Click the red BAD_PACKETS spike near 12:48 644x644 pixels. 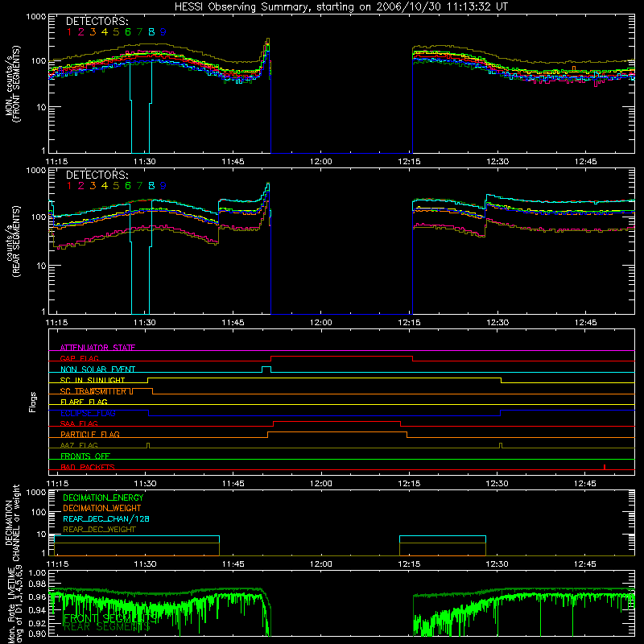pos(605,467)
